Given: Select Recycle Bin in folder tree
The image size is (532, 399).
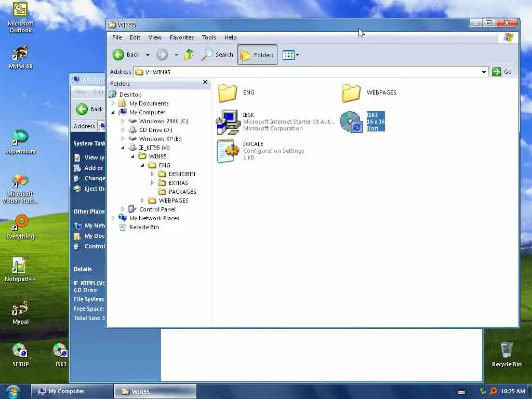Looking at the screenshot, I should (144, 227).
